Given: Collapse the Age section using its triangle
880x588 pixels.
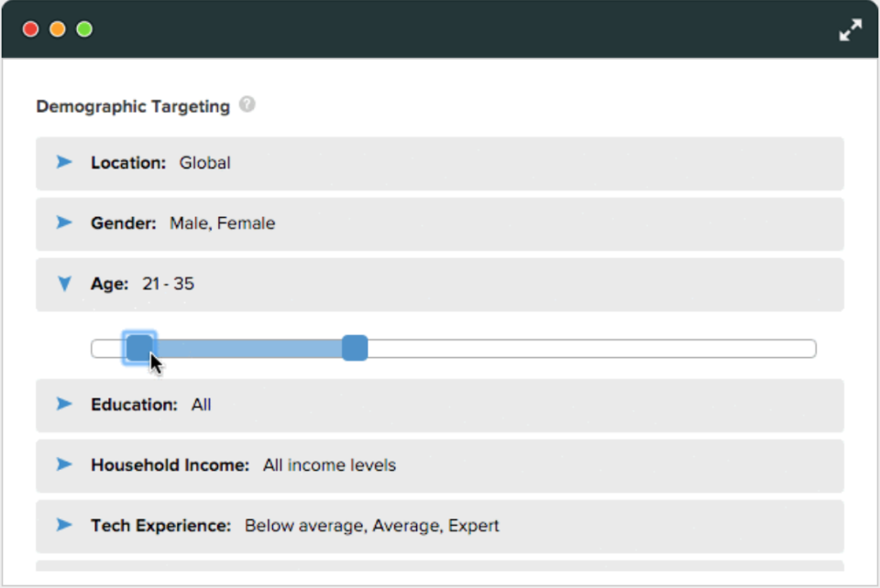Looking at the screenshot, I should coord(63,284).
